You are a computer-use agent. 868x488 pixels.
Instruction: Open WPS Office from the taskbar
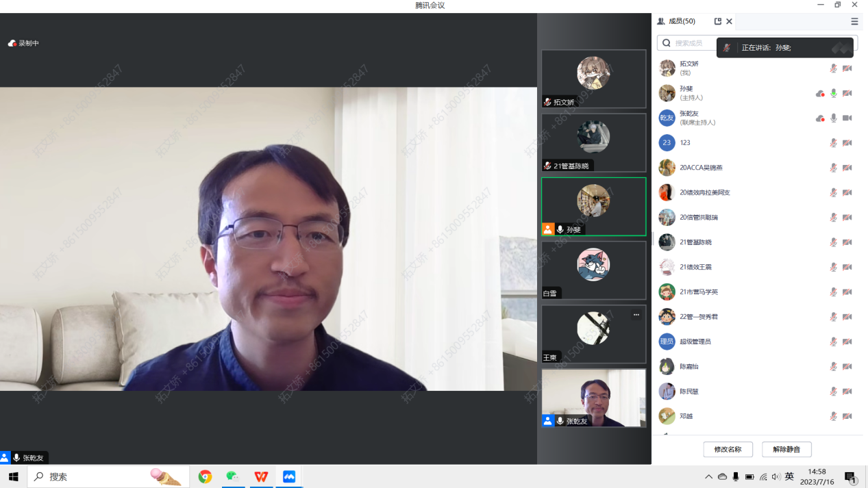(x=261, y=476)
